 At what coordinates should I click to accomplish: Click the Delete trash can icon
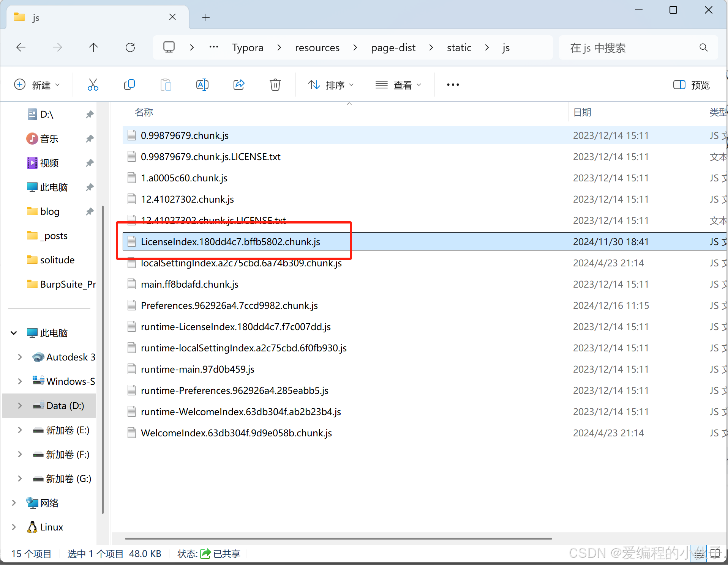click(275, 85)
